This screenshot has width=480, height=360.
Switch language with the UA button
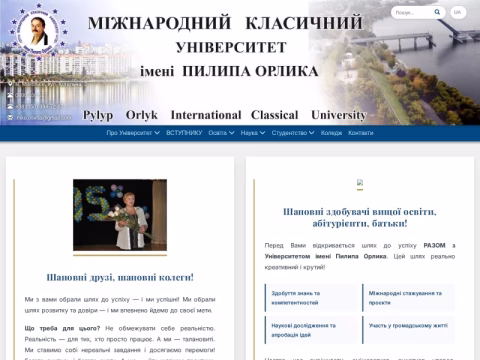point(458,12)
